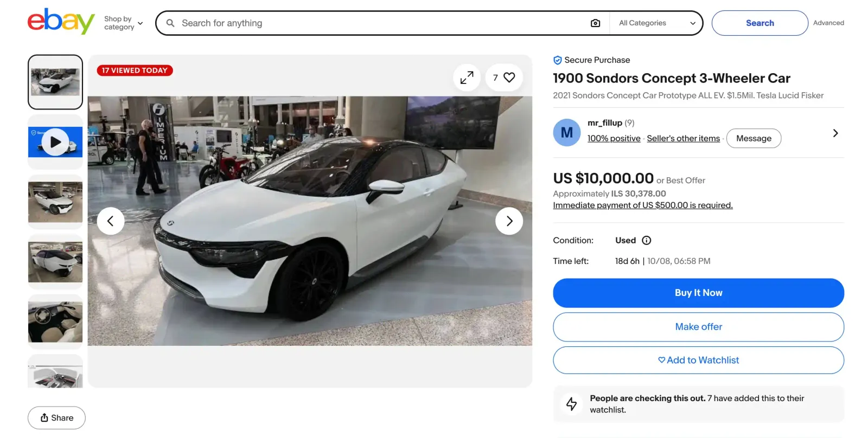The height and width of the screenshot is (438, 868).
Task: Click the Add to Watchlist button
Action: (698, 360)
